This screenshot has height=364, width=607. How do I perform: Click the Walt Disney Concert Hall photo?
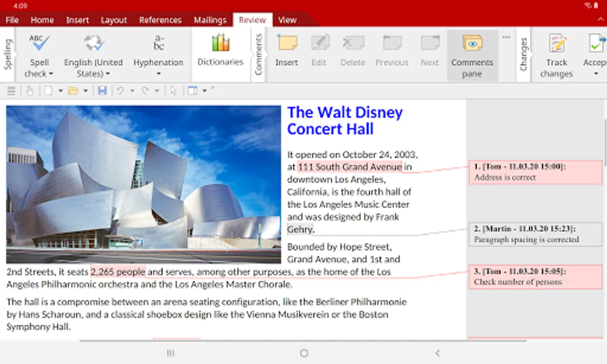(143, 184)
